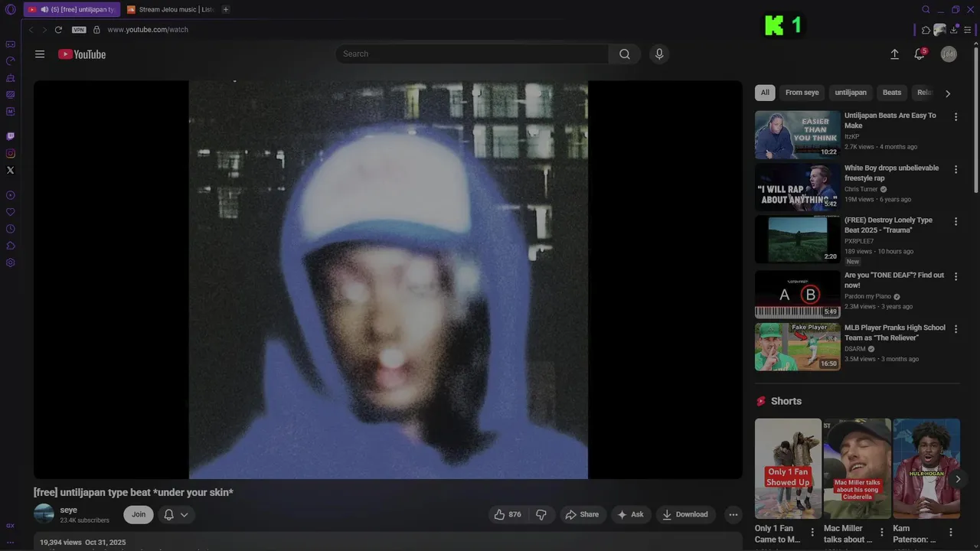Open browser Settings gear in sidebar
The height and width of the screenshot is (551, 980).
click(10, 262)
